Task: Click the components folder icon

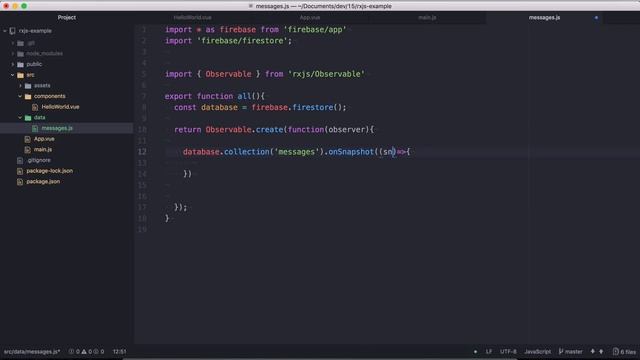Action: [x=28, y=96]
